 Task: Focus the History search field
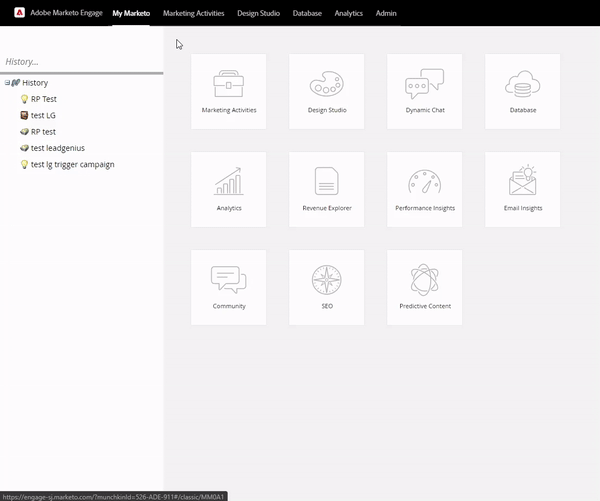(x=82, y=62)
